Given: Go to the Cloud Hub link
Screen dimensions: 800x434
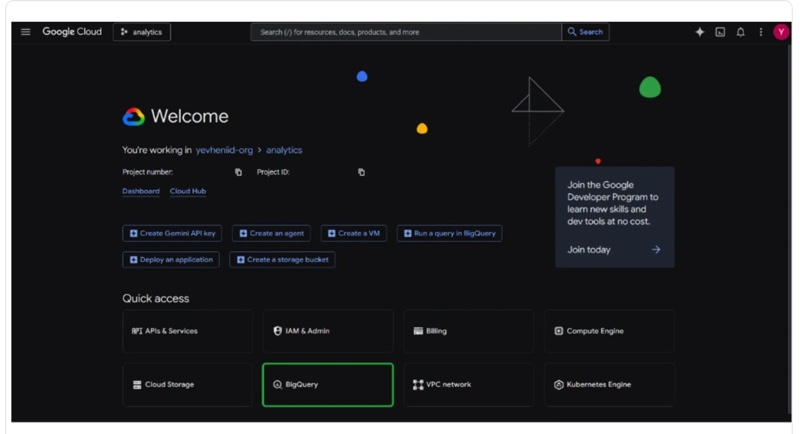Looking at the screenshot, I should (188, 191).
